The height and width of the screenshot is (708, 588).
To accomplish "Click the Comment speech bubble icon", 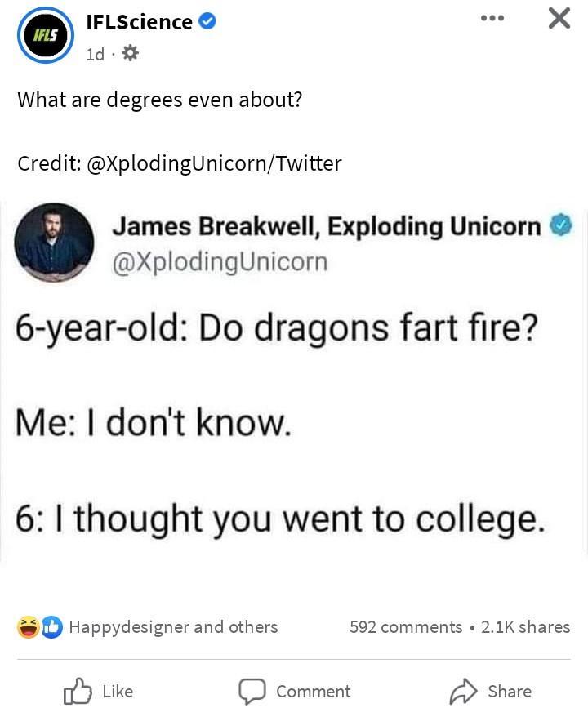I will [x=253, y=692].
